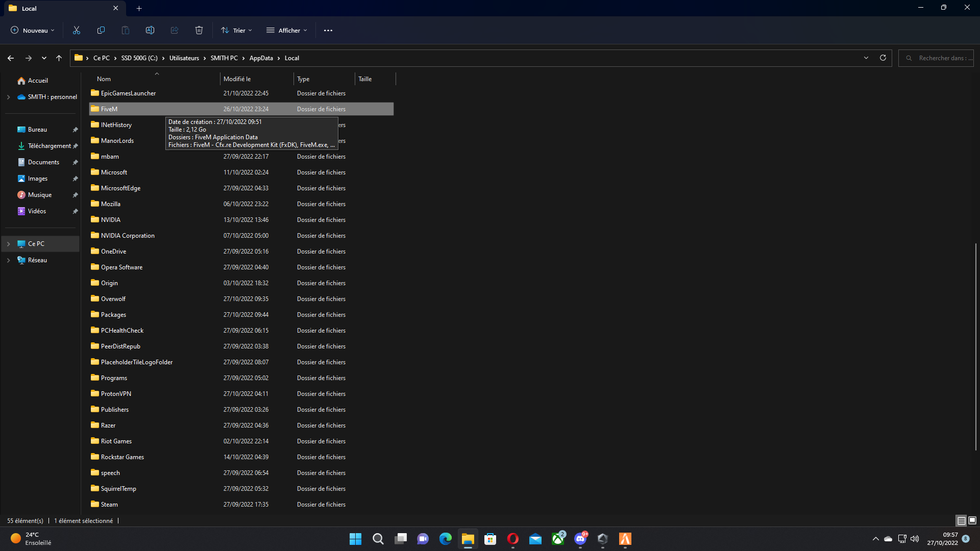Open the Trier sort dropdown
980x551 pixels.
(236, 31)
